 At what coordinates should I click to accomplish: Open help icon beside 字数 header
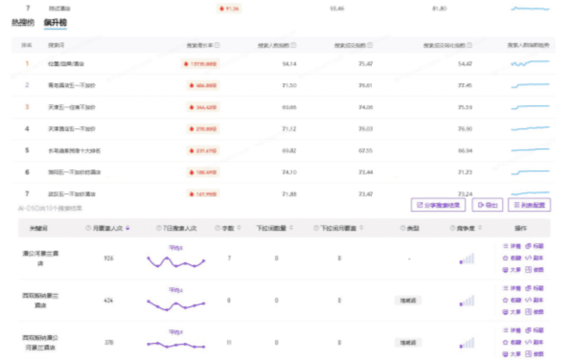tap(217, 228)
